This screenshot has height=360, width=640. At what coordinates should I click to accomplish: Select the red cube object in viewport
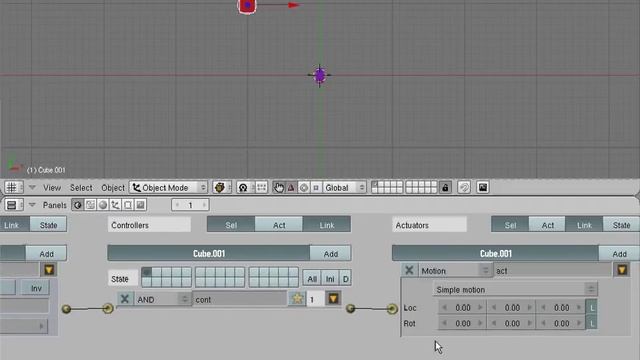pyautogui.click(x=247, y=6)
